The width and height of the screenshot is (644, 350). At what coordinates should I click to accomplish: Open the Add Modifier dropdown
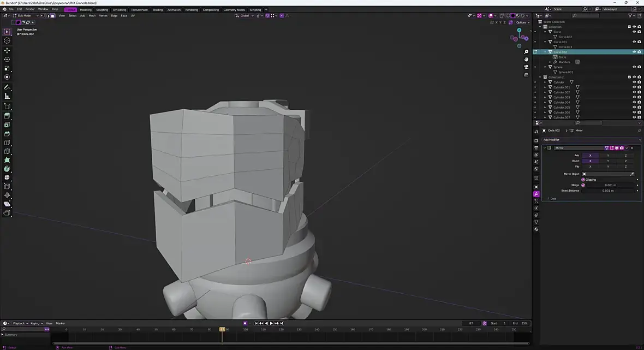tap(591, 140)
